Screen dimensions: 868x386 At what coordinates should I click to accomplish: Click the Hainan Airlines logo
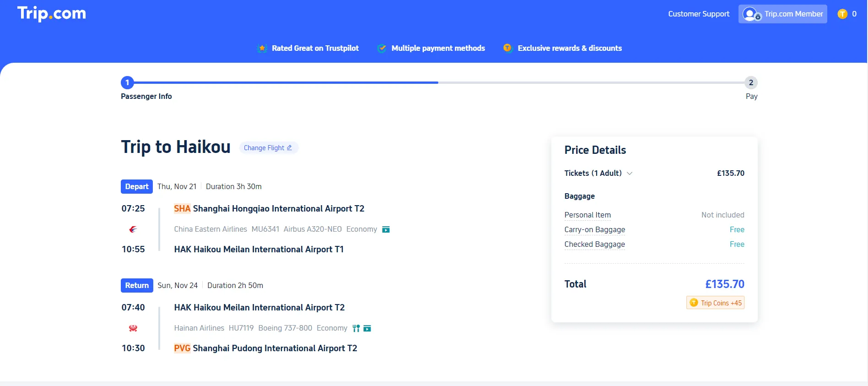pyautogui.click(x=133, y=328)
